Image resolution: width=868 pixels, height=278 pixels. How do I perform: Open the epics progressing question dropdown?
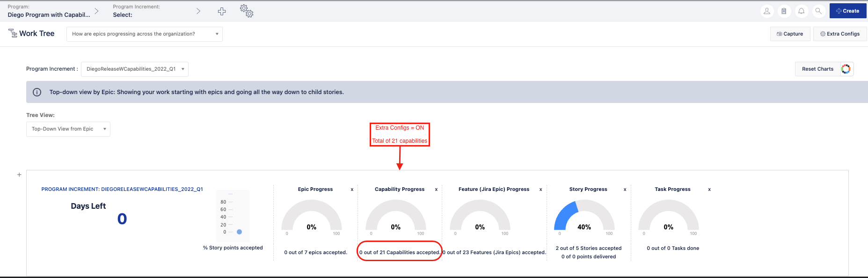point(145,34)
